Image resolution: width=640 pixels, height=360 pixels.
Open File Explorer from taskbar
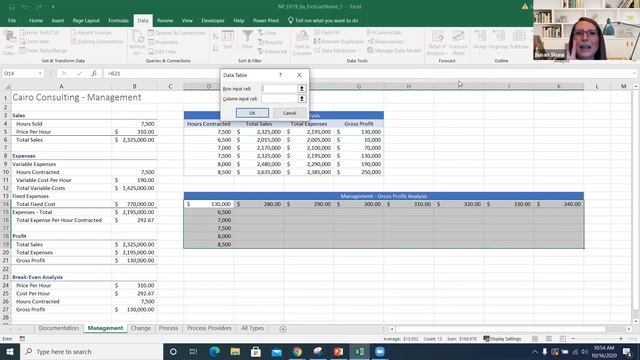pyautogui.click(x=235, y=352)
